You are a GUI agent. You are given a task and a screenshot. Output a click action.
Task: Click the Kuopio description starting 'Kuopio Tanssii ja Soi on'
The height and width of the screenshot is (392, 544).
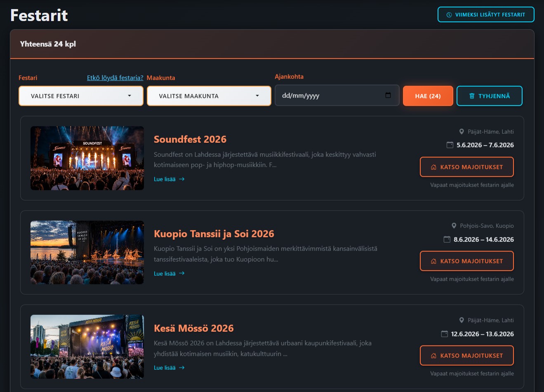[266, 254]
